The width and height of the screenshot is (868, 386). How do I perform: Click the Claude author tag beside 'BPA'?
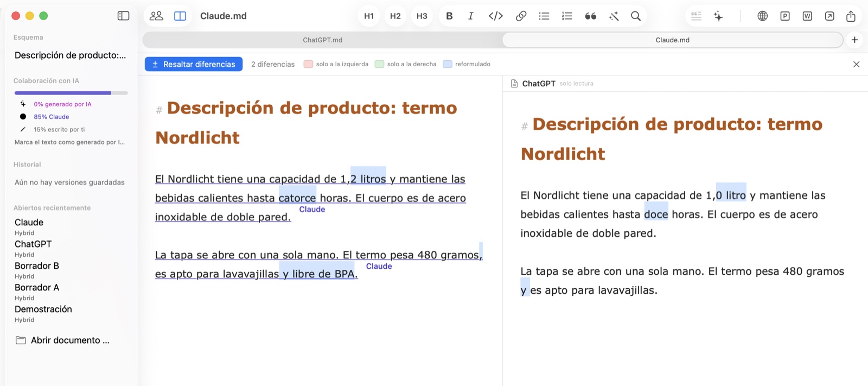pos(379,267)
